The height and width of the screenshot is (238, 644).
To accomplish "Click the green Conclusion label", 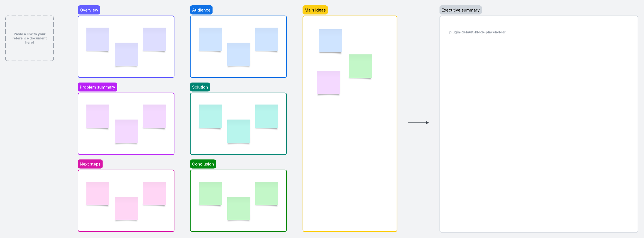I will pyautogui.click(x=203, y=164).
